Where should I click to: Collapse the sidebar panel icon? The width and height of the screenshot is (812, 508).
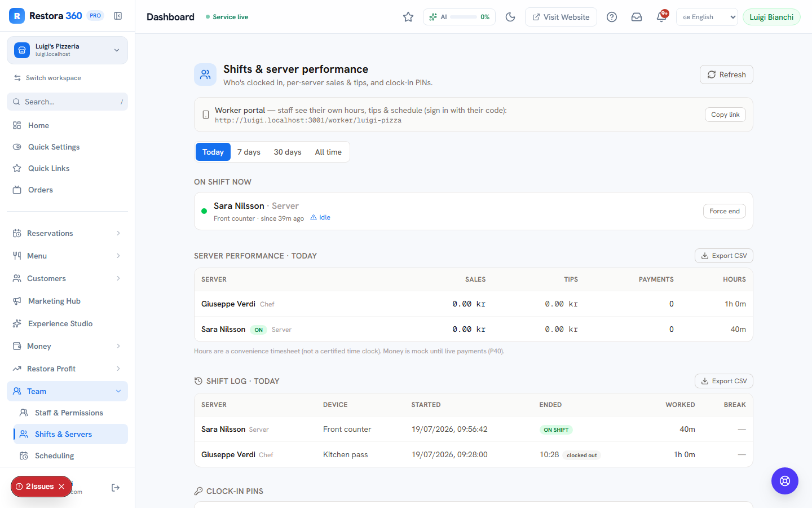click(x=118, y=16)
